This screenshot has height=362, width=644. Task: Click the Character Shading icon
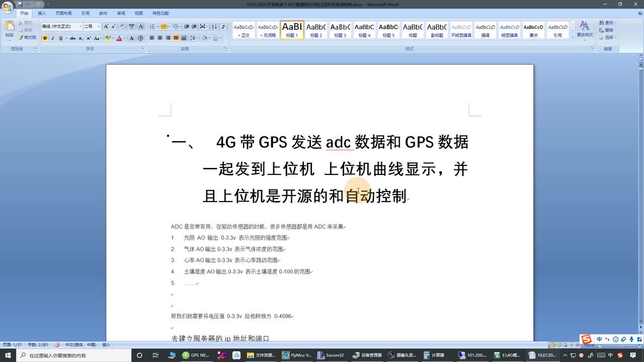[132, 38]
